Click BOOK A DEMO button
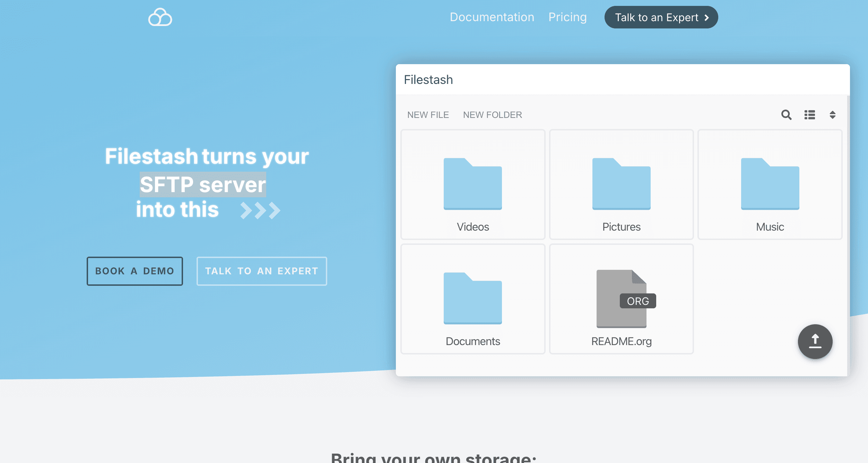Image resolution: width=868 pixels, height=463 pixels. coord(134,271)
